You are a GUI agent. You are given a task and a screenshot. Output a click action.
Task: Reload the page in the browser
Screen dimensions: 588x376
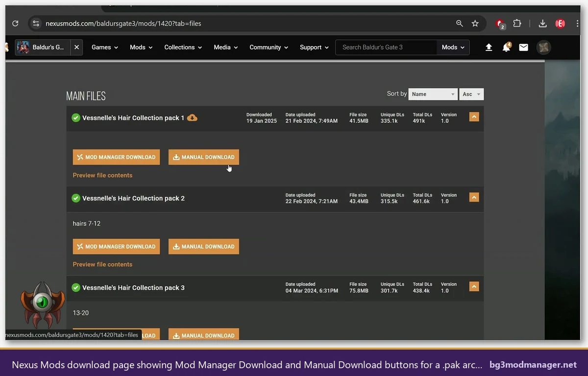click(15, 23)
